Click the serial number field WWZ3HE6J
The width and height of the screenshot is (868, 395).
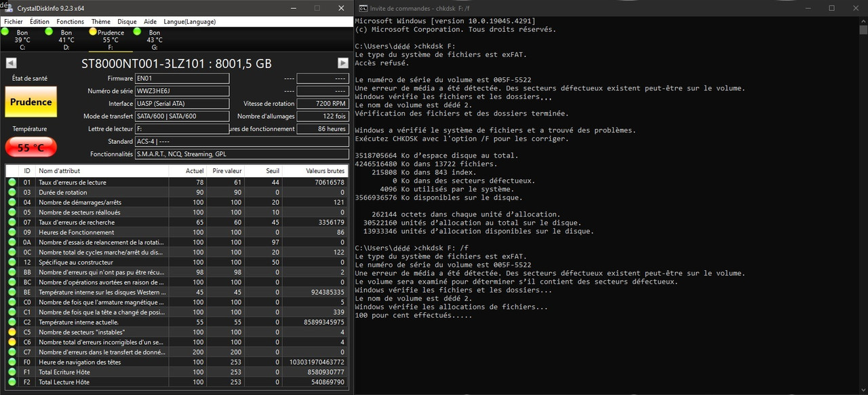click(x=182, y=91)
